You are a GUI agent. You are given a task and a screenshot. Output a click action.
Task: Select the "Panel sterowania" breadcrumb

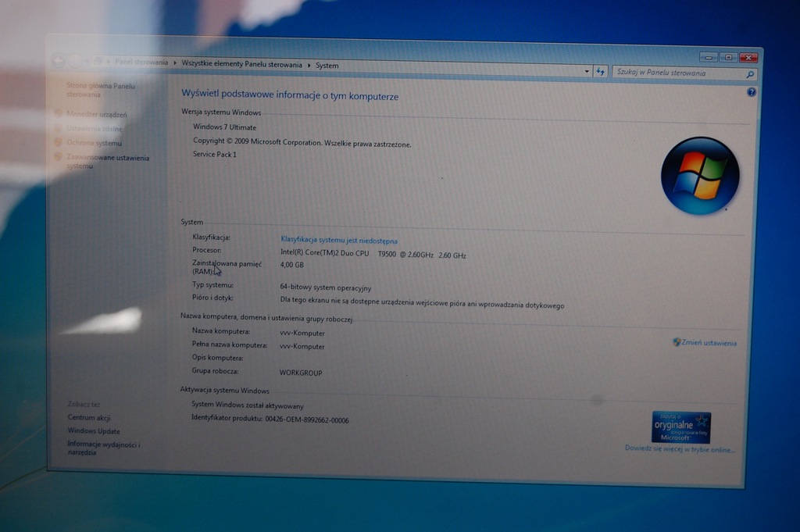tap(141, 62)
